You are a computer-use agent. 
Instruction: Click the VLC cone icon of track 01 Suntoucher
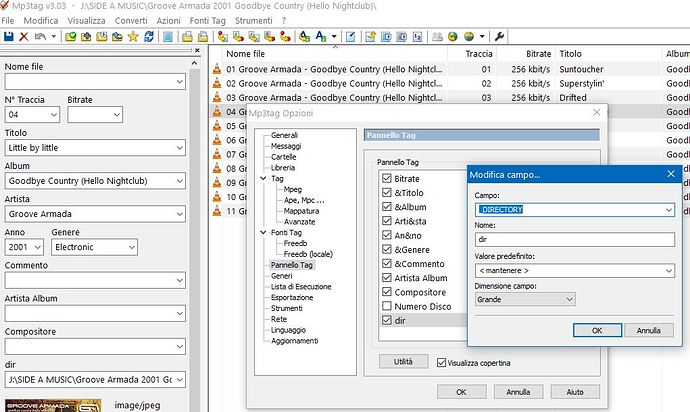(217, 69)
